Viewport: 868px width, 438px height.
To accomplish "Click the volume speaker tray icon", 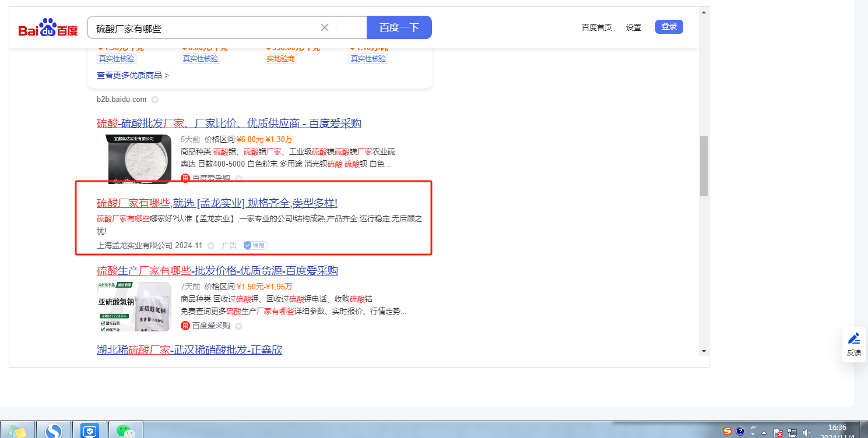I will point(807,432).
